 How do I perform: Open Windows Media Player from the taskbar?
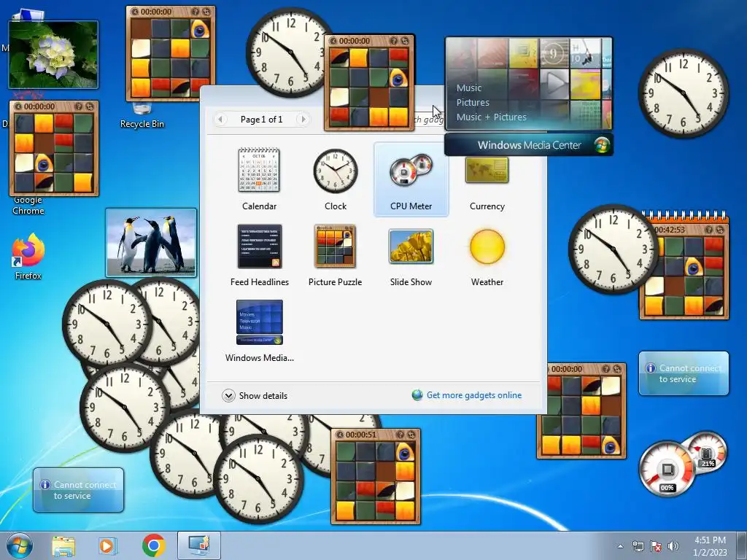(x=108, y=545)
